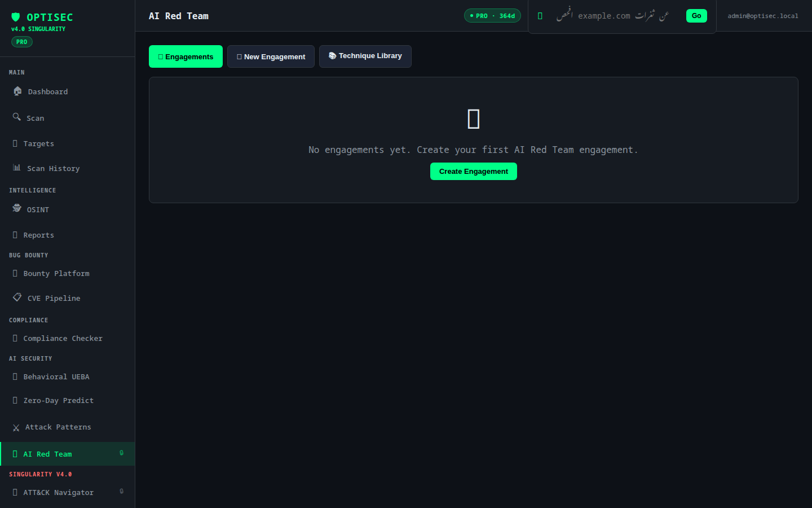Screen dimensions: 812x508
Task: Click the Technique Library books icon
Action: (x=332, y=56)
